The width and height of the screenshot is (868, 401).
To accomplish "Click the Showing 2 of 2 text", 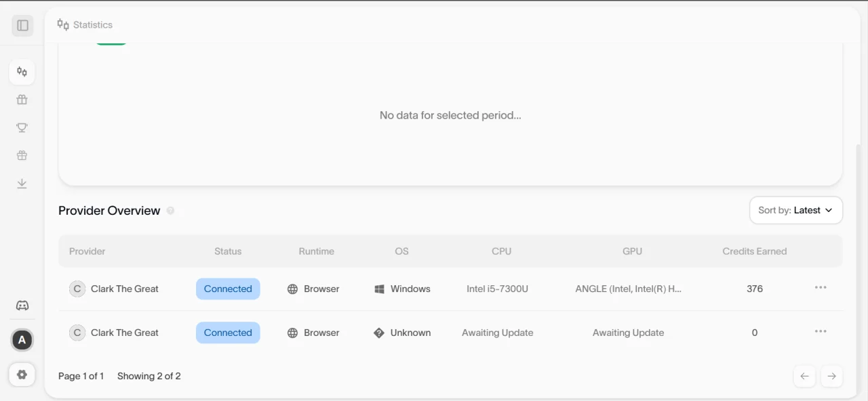I will (149, 376).
